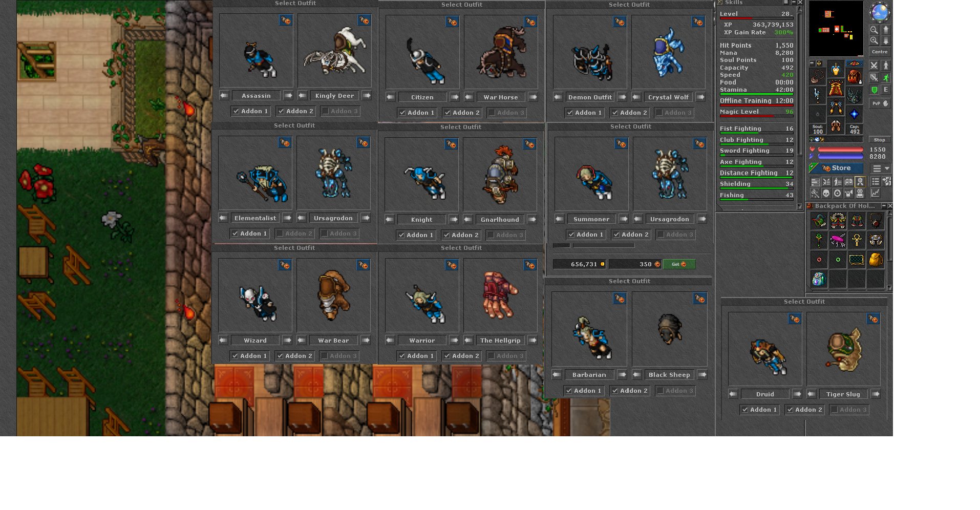The image size is (980, 510).
Task: Open the quest log list icon
Action: click(875, 181)
